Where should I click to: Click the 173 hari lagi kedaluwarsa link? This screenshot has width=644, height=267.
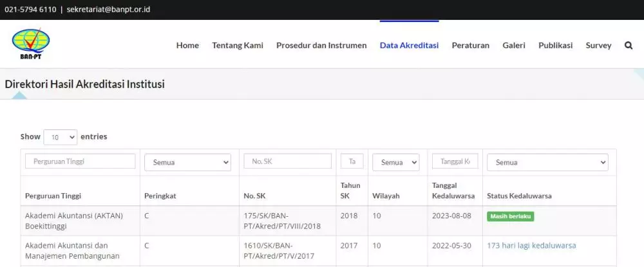pos(531,245)
